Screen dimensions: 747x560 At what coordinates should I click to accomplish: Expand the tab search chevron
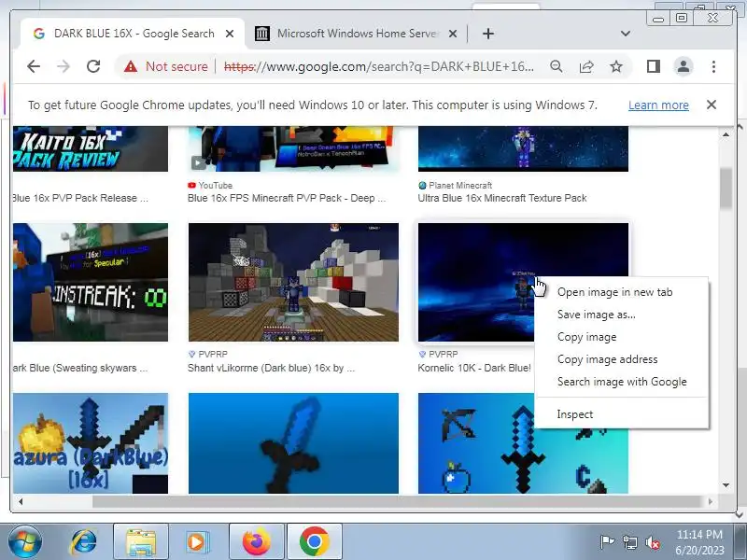pyautogui.click(x=626, y=34)
